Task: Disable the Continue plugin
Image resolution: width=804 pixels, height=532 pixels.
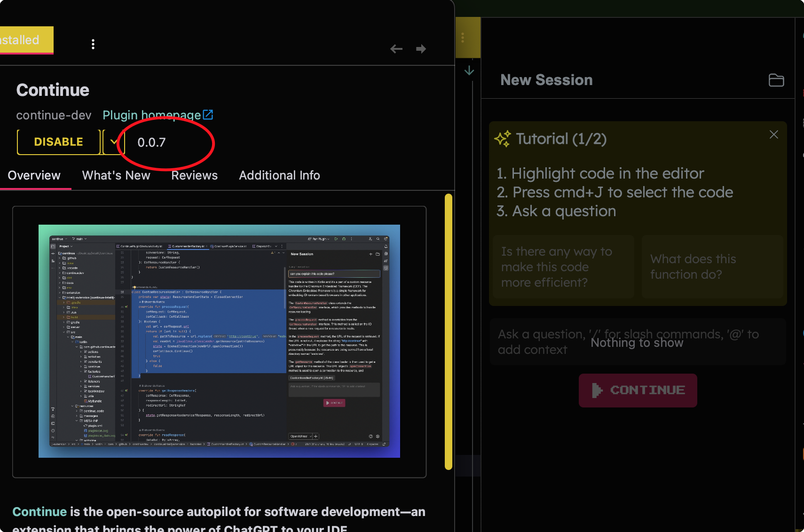Action: coord(58,141)
